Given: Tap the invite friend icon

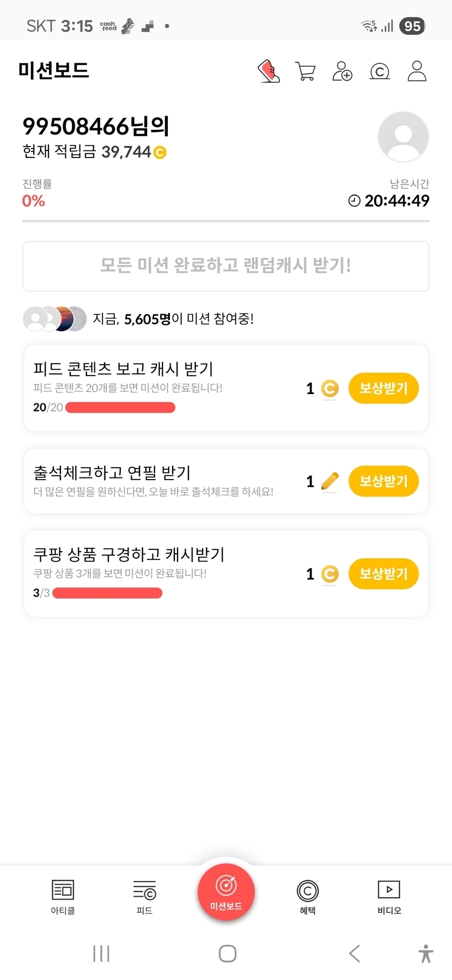Looking at the screenshot, I should pyautogui.click(x=342, y=71).
